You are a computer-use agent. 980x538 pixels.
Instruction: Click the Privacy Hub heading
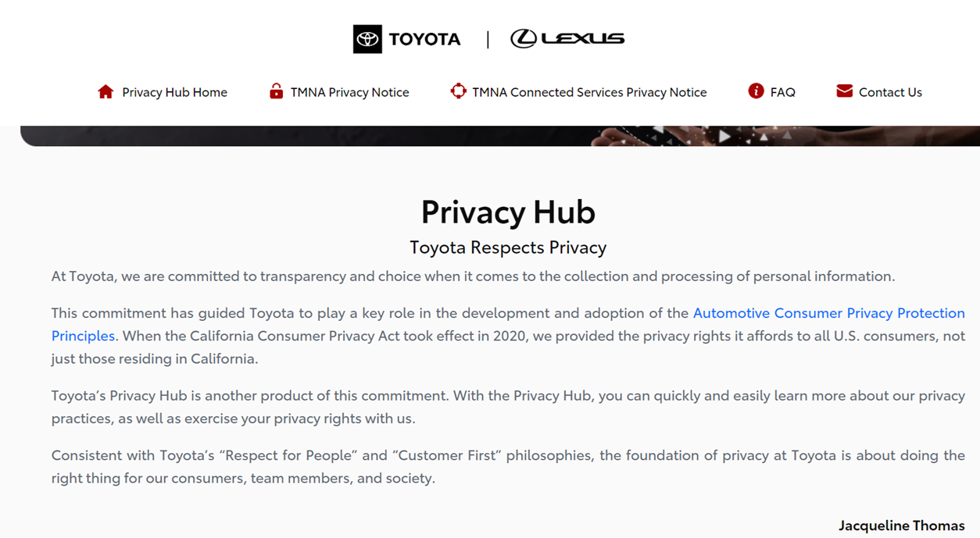tap(508, 212)
